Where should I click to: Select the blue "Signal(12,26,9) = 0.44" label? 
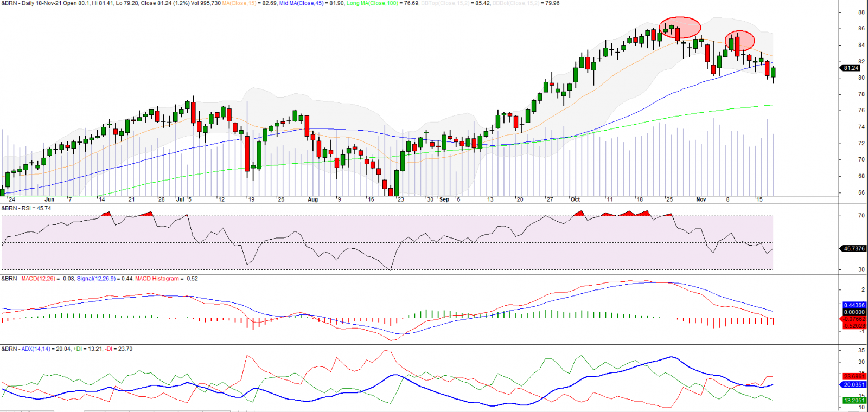point(105,279)
